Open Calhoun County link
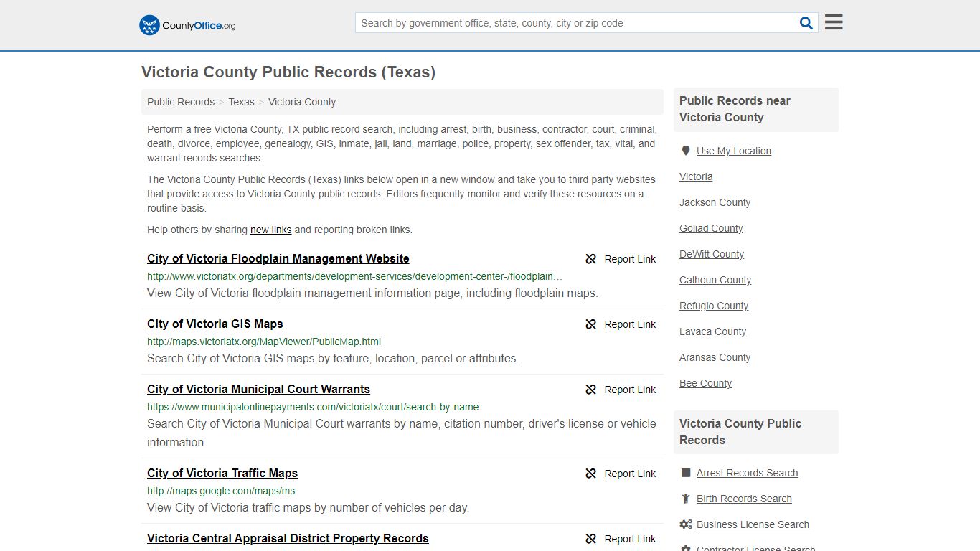This screenshot has width=980, height=551. pyautogui.click(x=715, y=280)
